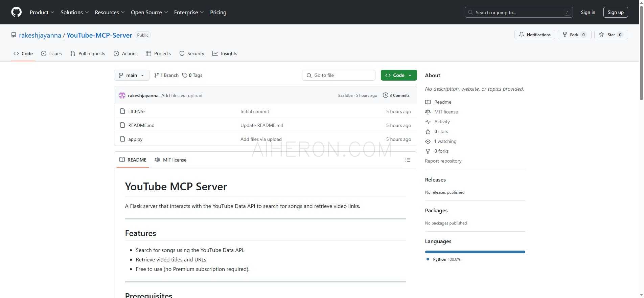
Task: Click the Report repository link
Action: click(443, 161)
